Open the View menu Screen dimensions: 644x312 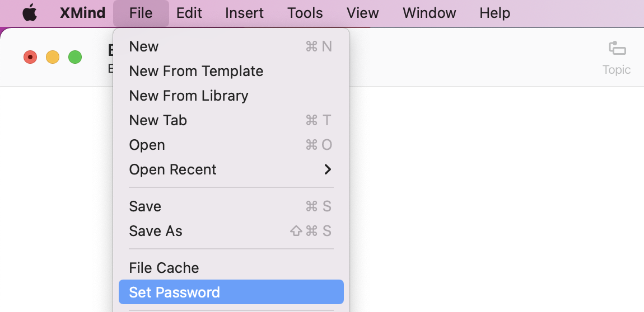[x=363, y=13]
